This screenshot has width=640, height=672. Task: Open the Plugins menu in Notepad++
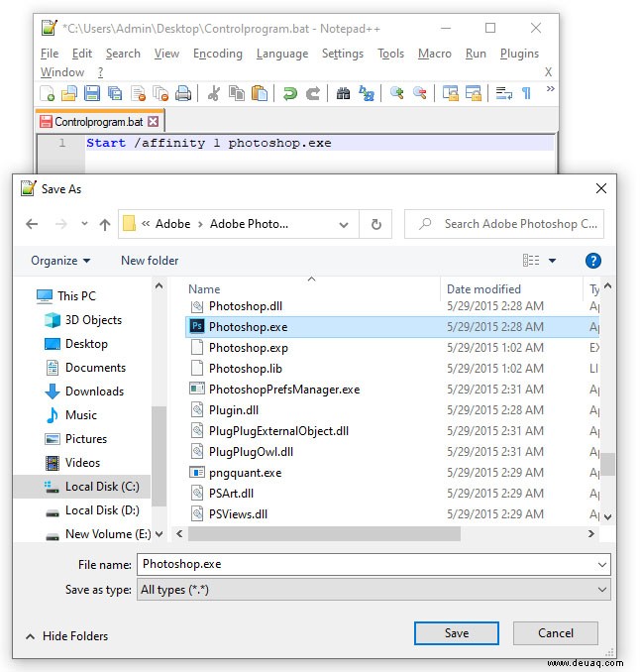pyautogui.click(x=519, y=54)
